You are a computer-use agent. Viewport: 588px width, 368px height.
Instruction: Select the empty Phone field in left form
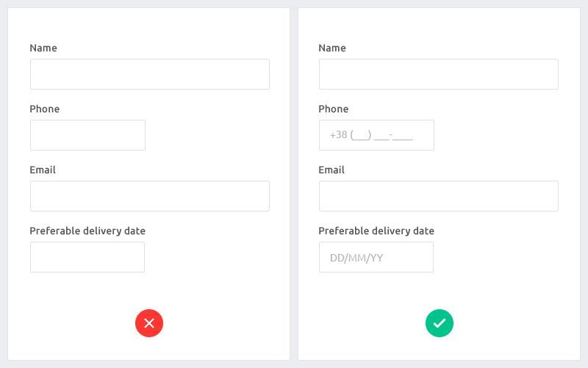tap(87, 135)
